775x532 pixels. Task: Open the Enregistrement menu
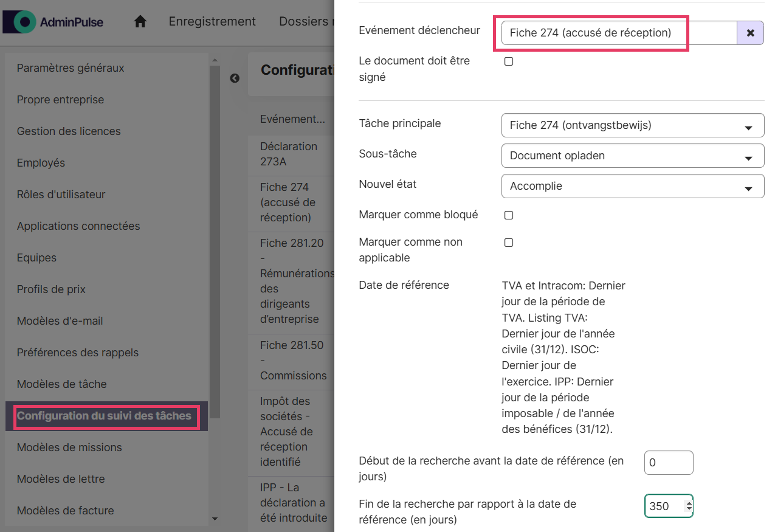pos(212,22)
